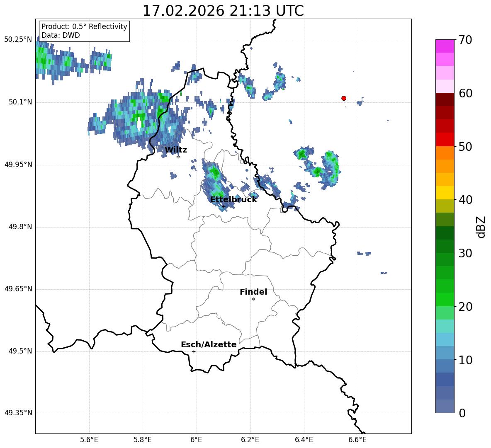This screenshot has width=491, height=448.
Task: Click the red dot marker on the map
Action: point(344,98)
